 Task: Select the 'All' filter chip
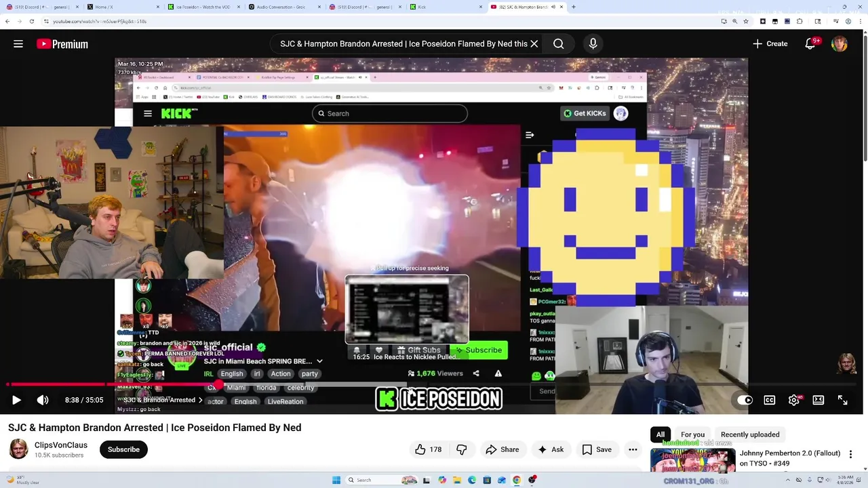[660, 434]
